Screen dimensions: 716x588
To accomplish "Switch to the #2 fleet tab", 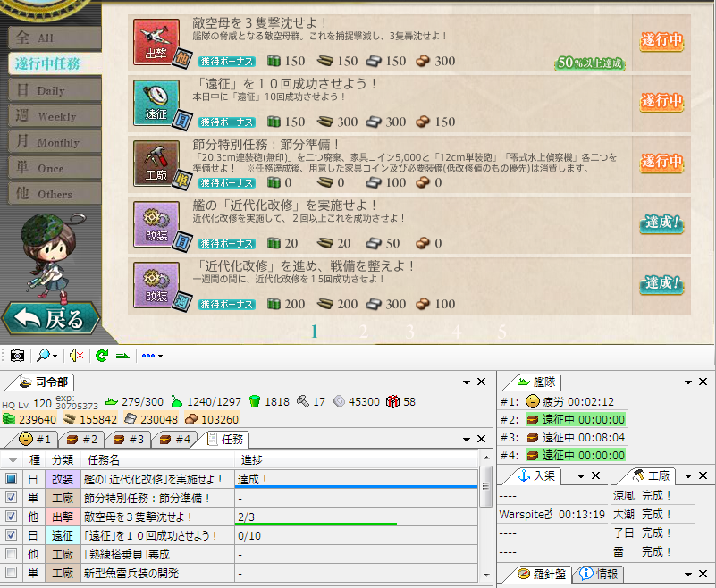I will 82,439.
